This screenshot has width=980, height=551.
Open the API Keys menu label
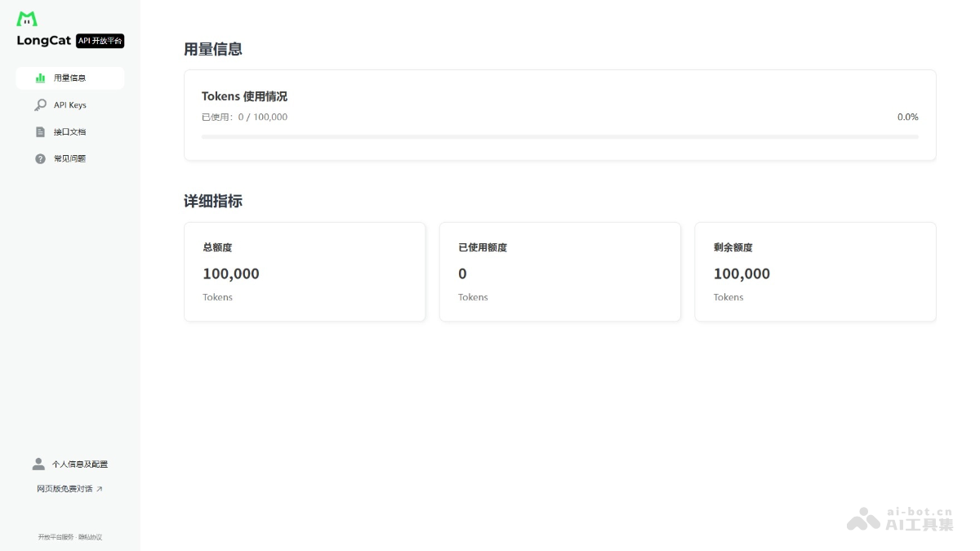pos(70,105)
